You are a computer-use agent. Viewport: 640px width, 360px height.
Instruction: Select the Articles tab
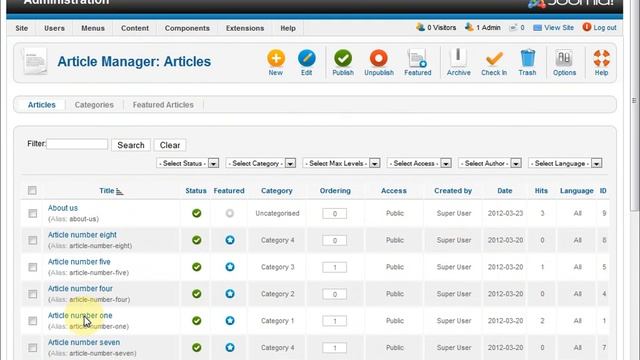coord(41,105)
